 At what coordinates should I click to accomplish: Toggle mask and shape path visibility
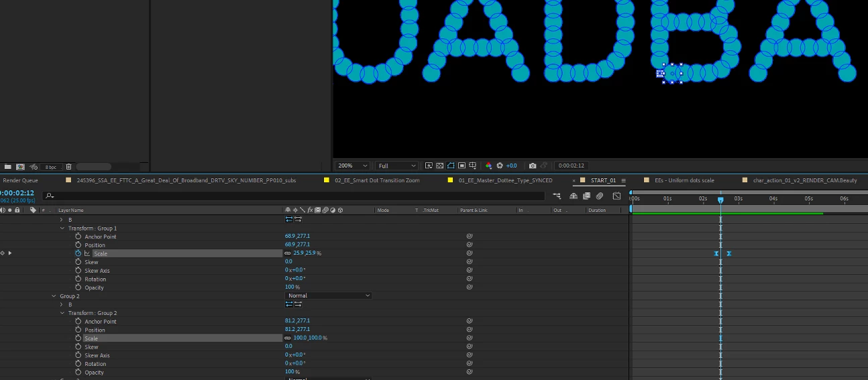(451, 166)
